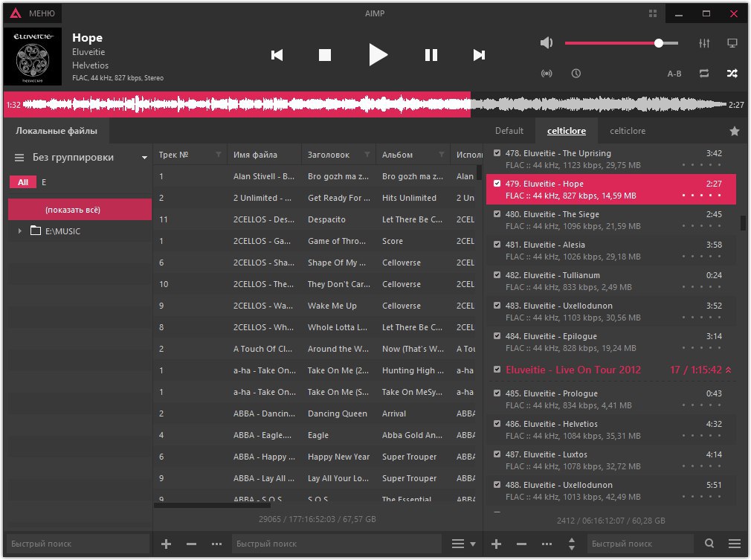
Task: Mute sound with the speaker icon
Action: [547, 42]
